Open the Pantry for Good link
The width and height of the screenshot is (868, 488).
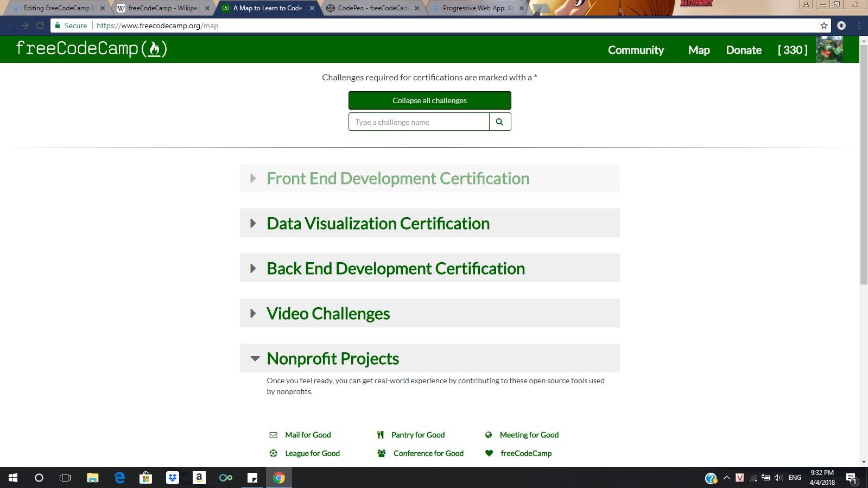click(418, 435)
